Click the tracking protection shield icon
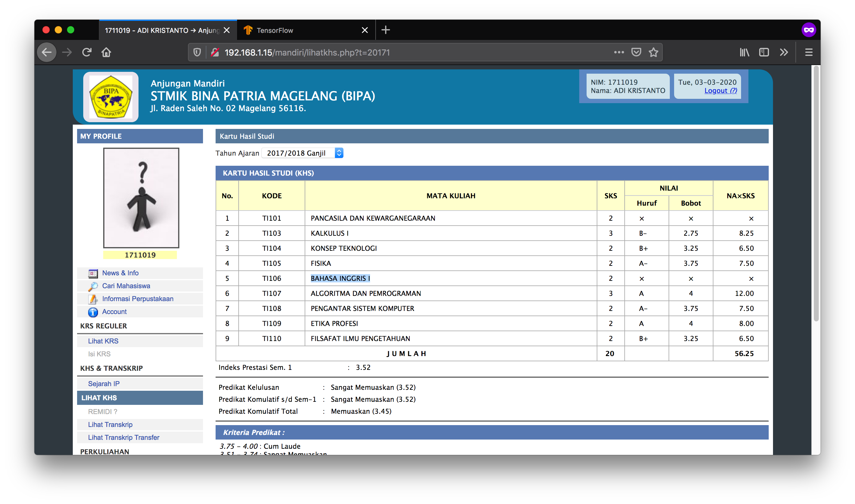The height and width of the screenshot is (504, 855). click(x=197, y=52)
